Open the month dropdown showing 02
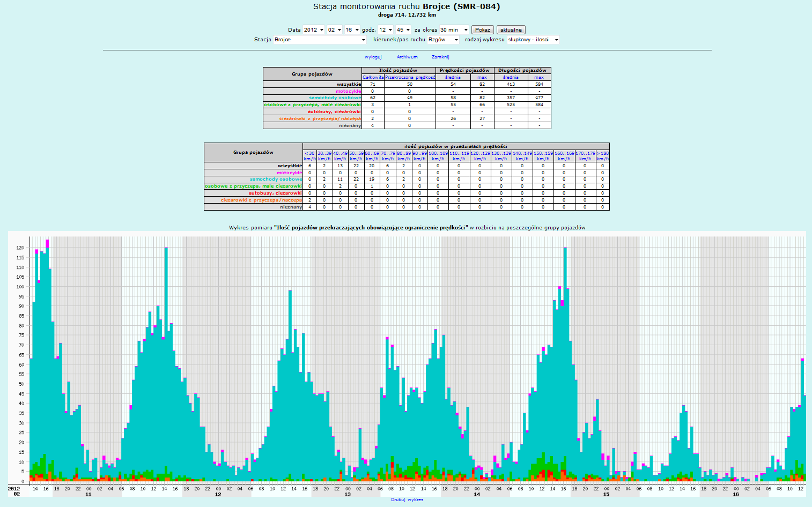Screen dimensions: 812x507 click(335, 30)
